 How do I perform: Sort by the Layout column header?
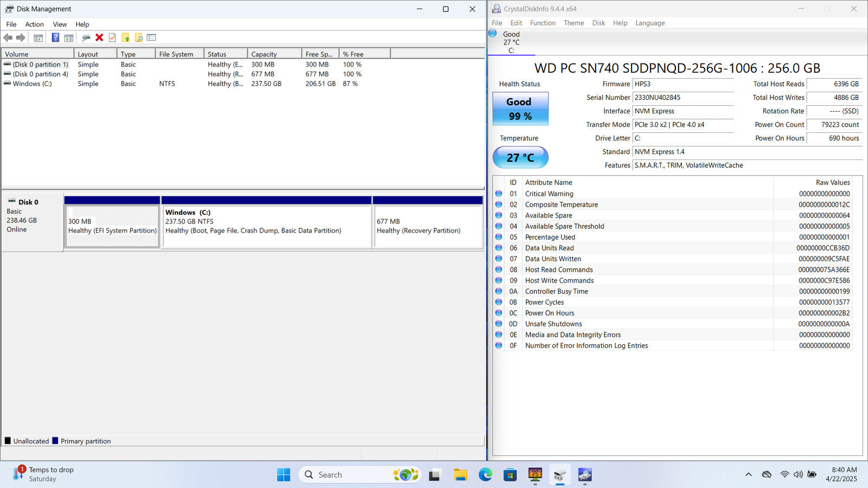coord(95,54)
